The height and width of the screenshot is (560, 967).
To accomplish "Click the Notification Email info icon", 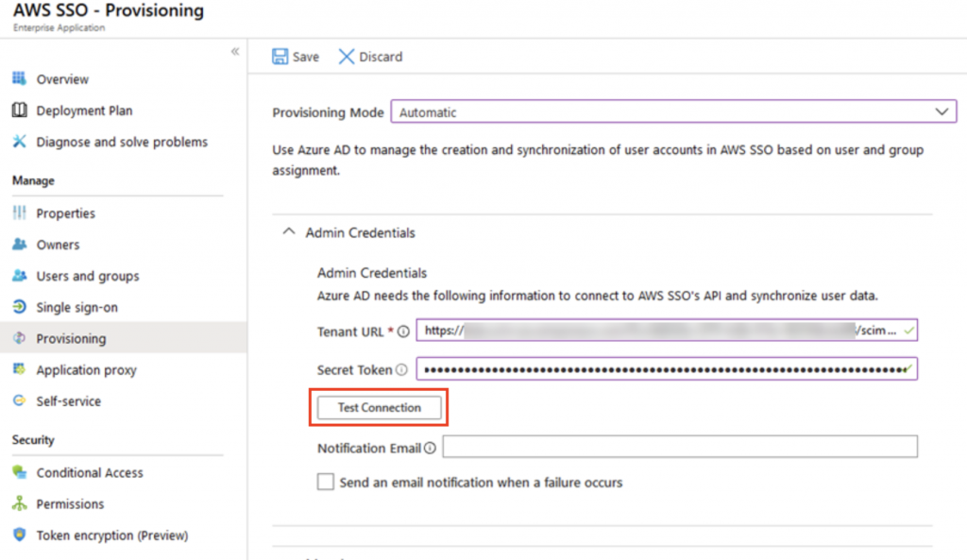I will 430,448.
